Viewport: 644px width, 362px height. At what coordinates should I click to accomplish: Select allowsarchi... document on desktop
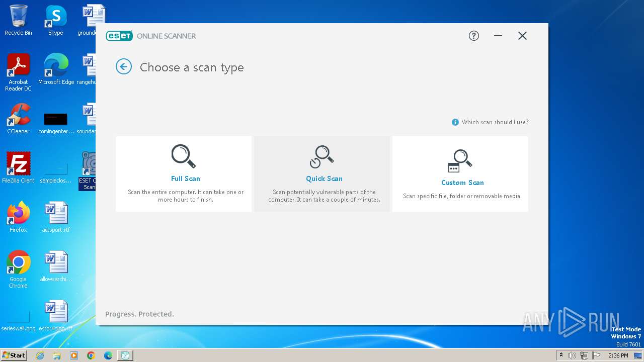[56, 266]
